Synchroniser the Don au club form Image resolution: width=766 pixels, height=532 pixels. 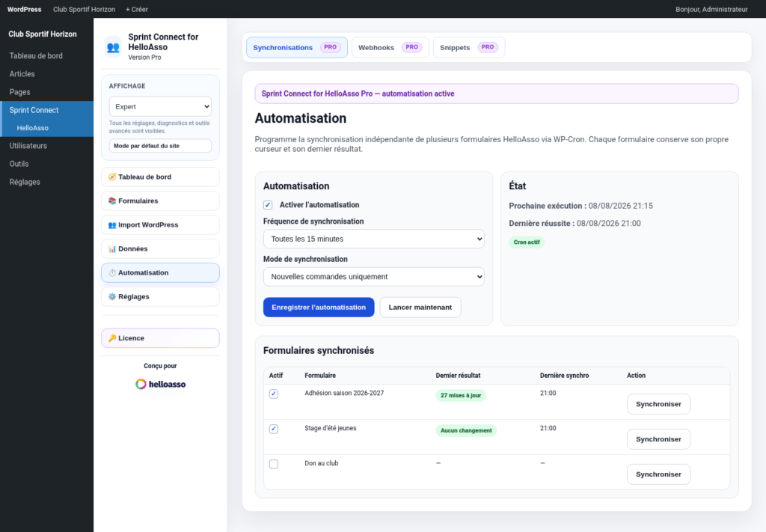(658, 474)
